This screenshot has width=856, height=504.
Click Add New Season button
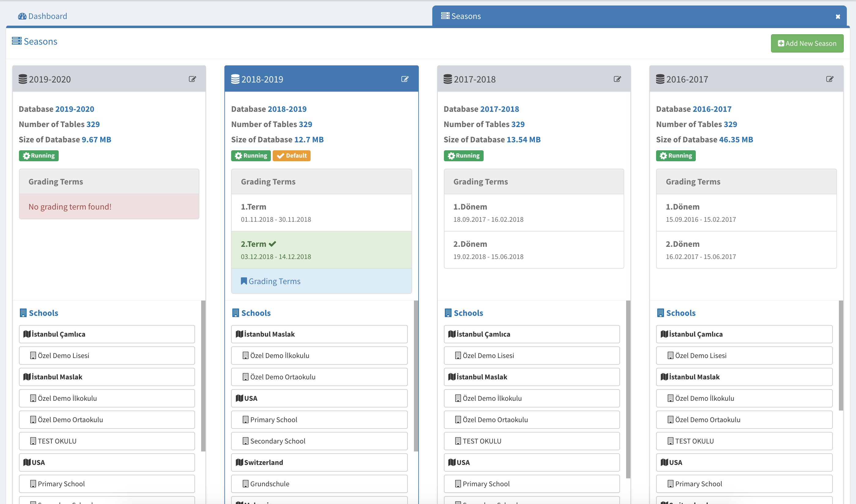tap(807, 43)
